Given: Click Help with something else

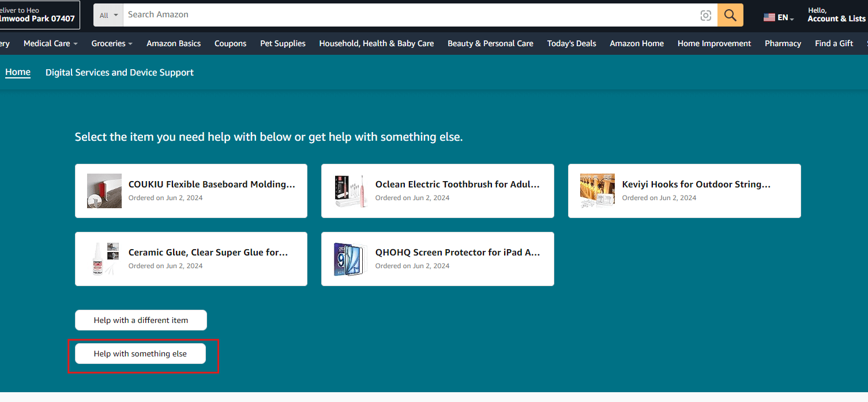Looking at the screenshot, I should click(140, 354).
